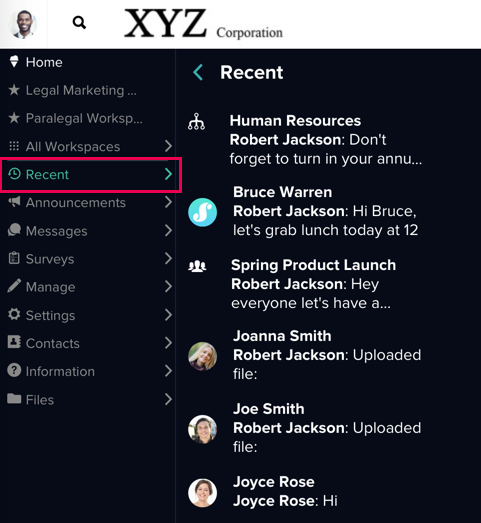
Task: Click the Information question mark icon
Action: [x=14, y=370]
